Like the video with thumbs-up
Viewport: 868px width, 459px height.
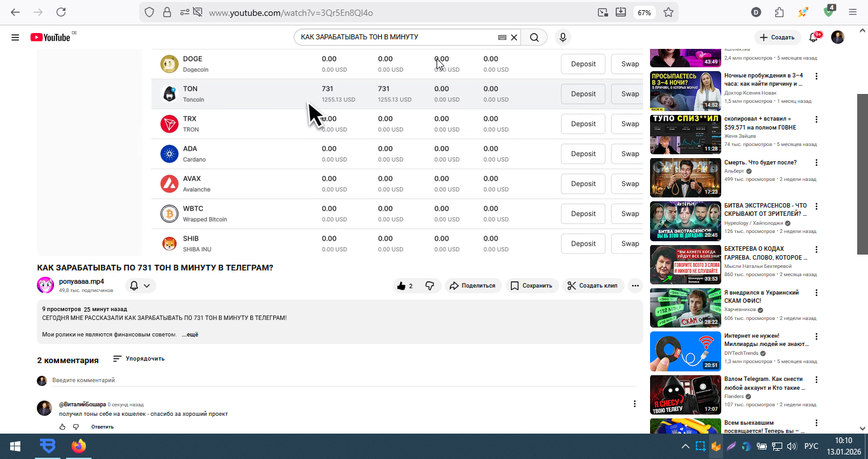404,286
